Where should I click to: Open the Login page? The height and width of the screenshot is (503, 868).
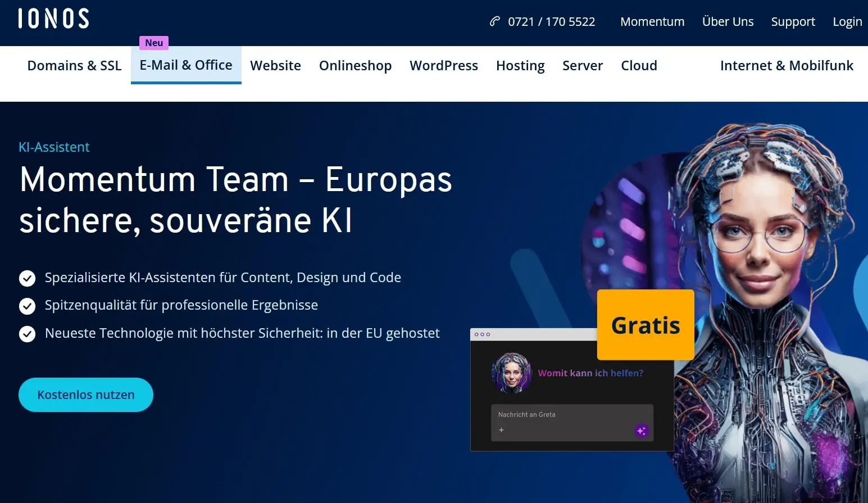(x=847, y=21)
